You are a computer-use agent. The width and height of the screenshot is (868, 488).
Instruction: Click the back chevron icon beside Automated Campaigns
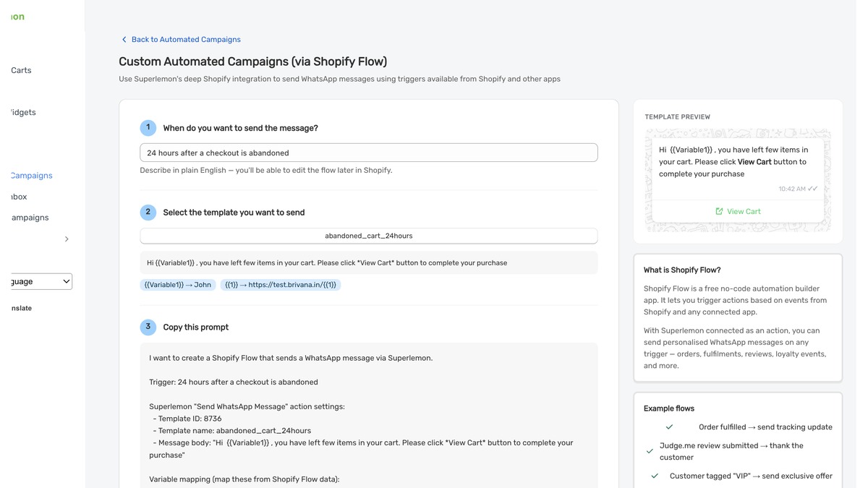click(x=124, y=40)
